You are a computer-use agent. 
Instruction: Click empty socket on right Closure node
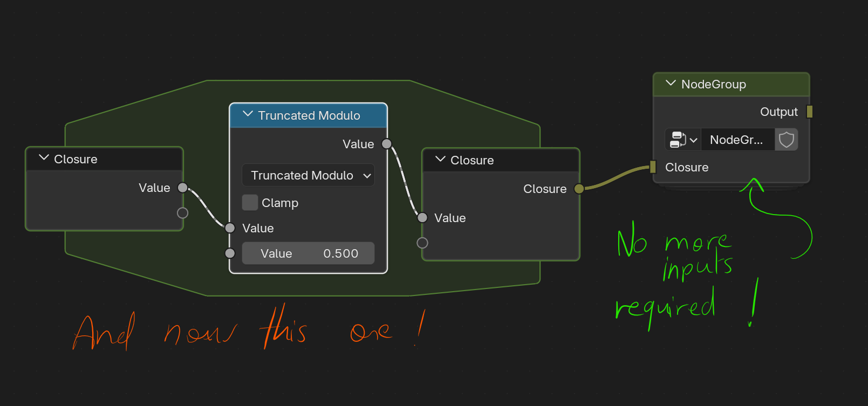click(x=422, y=243)
